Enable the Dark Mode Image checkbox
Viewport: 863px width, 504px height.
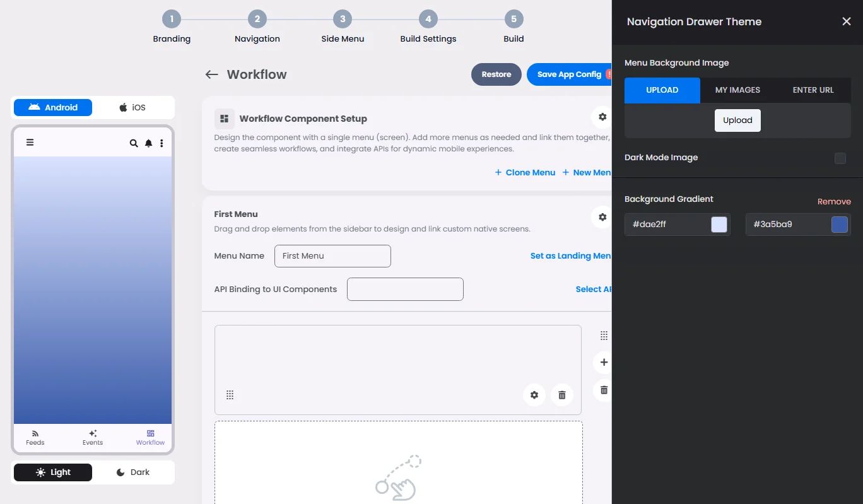pyautogui.click(x=840, y=158)
